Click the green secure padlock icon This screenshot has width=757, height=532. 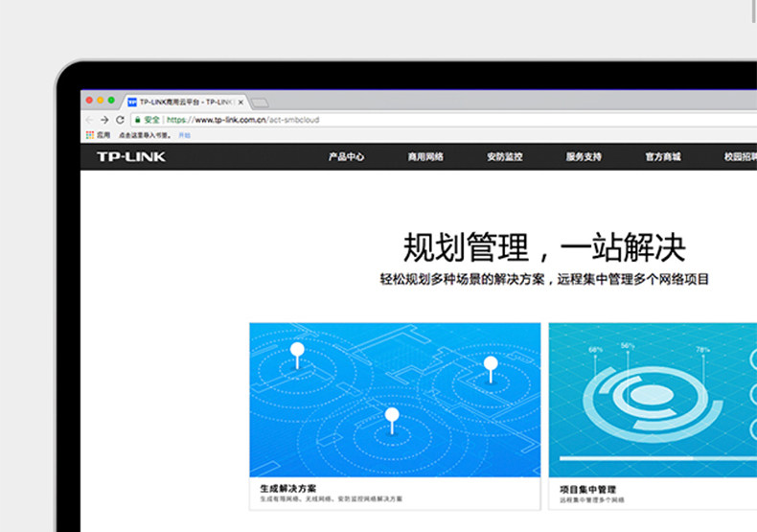138,120
